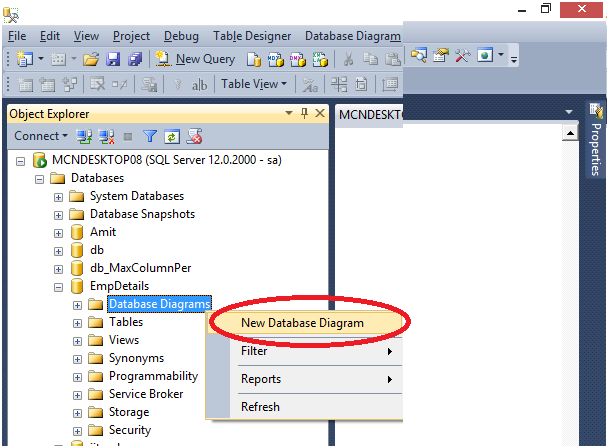Expand the db_MaxColumnPer database node
The height and width of the screenshot is (448, 609).
(x=58, y=269)
